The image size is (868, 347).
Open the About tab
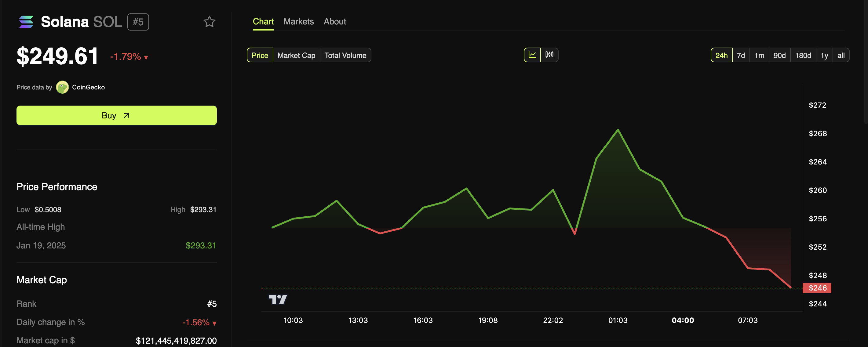coord(335,22)
